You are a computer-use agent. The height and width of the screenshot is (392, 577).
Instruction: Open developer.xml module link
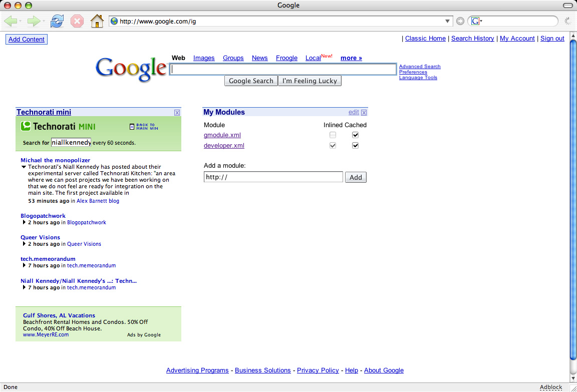point(224,145)
